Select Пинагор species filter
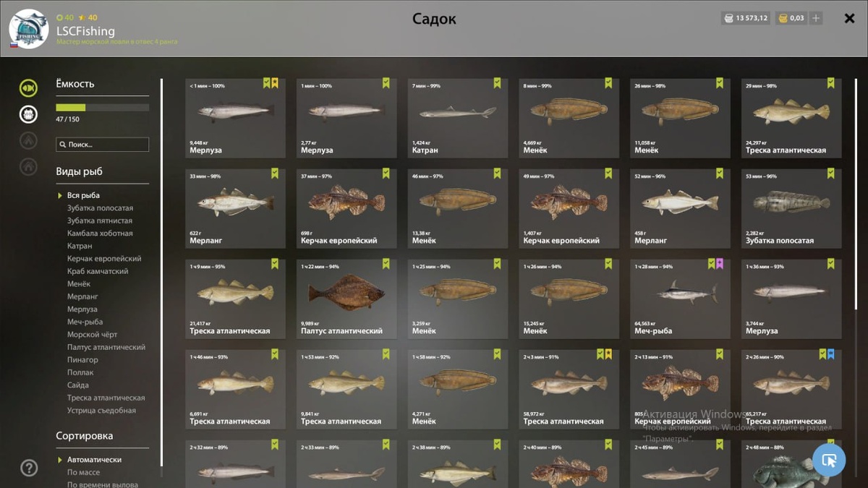The image size is (868, 488). click(82, 360)
